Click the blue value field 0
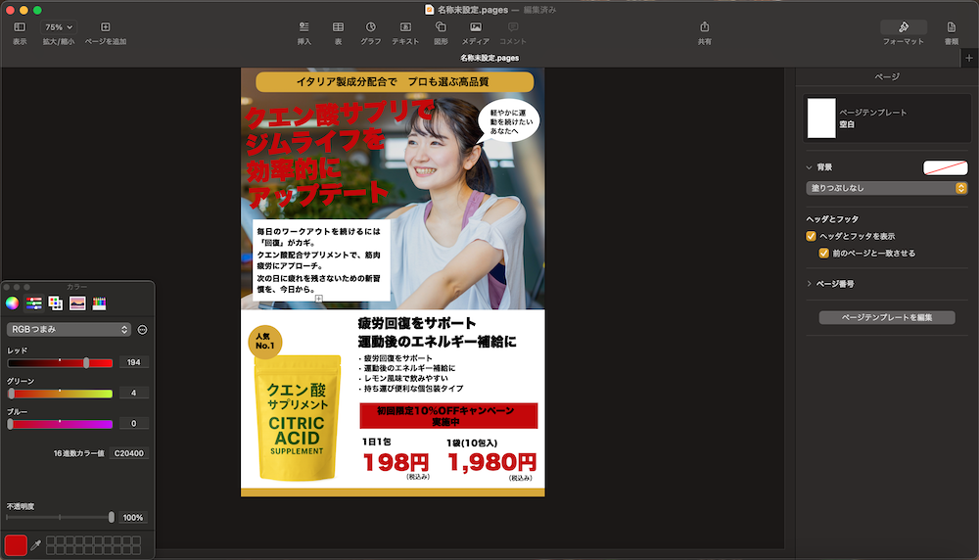This screenshot has width=979, height=560. point(133,424)
